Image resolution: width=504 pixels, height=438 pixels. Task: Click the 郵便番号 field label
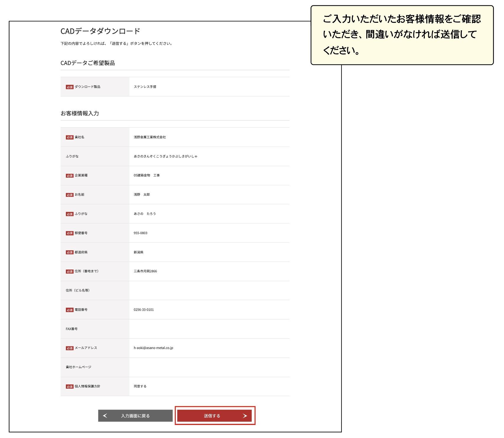tap(81, 233)
